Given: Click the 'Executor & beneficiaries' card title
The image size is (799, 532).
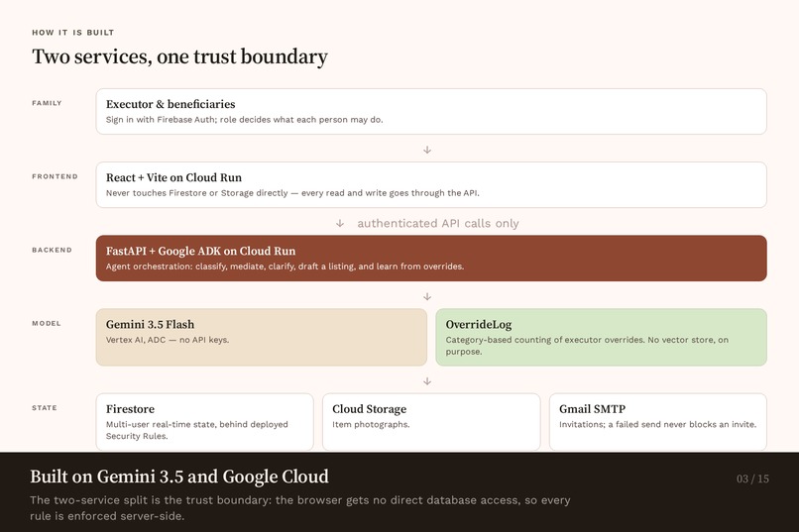Looking at the screenshot, I should [171, 104].
